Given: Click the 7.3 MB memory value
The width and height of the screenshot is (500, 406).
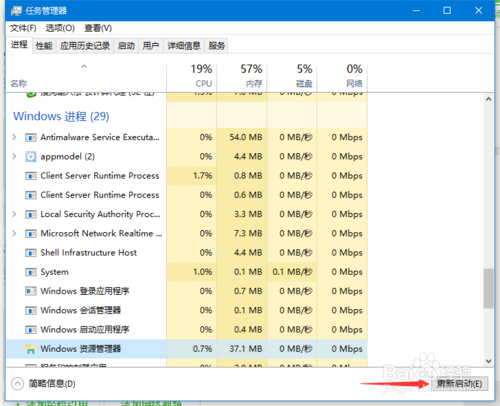Looking at the screenshot, I should 248,233.
